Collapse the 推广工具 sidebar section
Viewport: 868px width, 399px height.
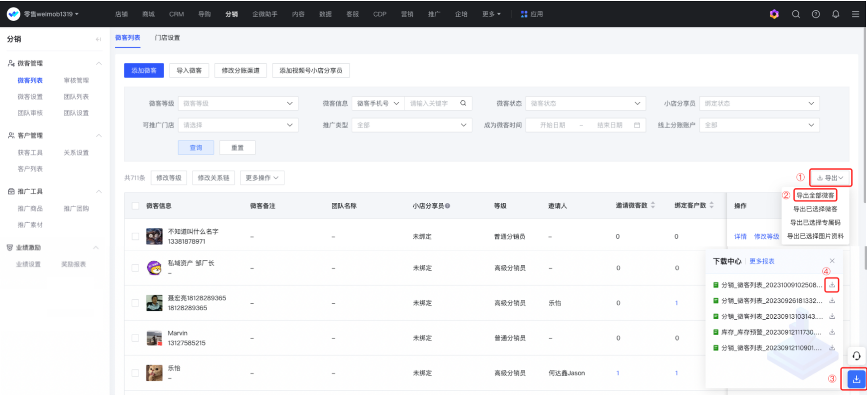(99, 192)
